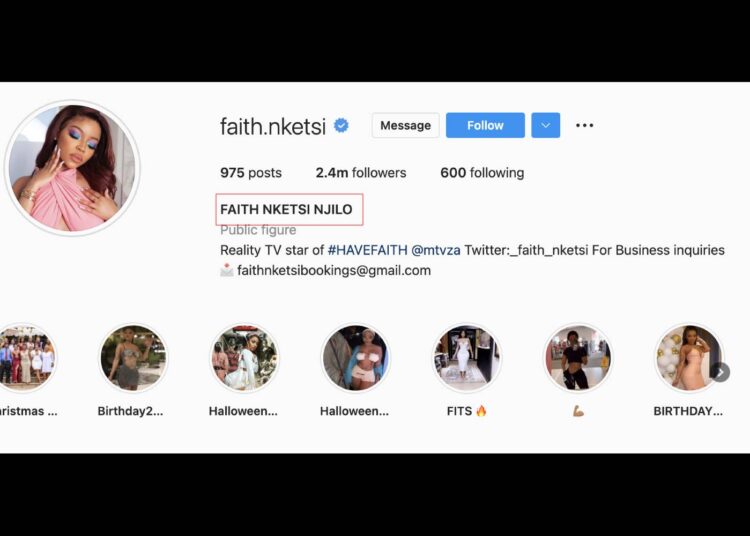The image size is (750, 536).
Task: Open the second Halloween... story highlight
Action: [355, 358]
